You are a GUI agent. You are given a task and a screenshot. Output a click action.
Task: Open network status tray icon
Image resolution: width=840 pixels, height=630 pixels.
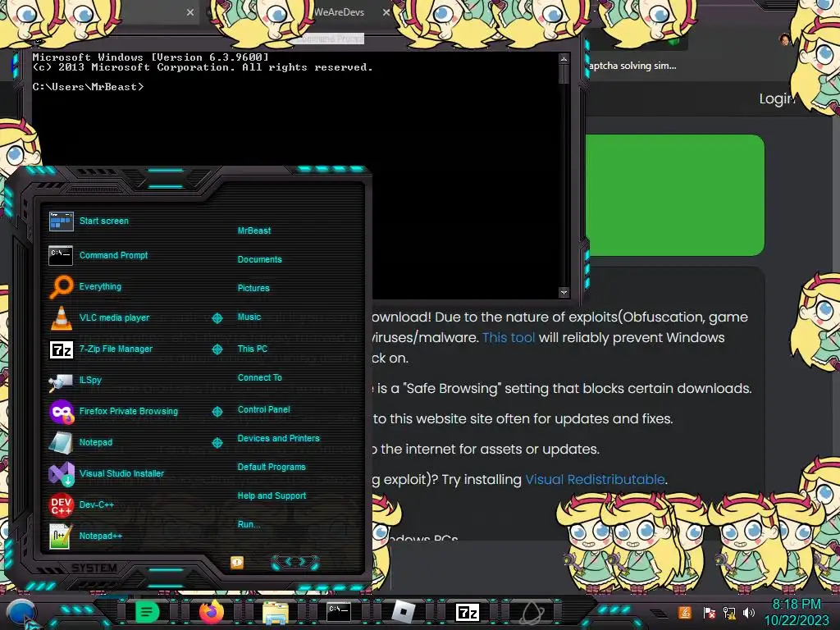[729, 612]
